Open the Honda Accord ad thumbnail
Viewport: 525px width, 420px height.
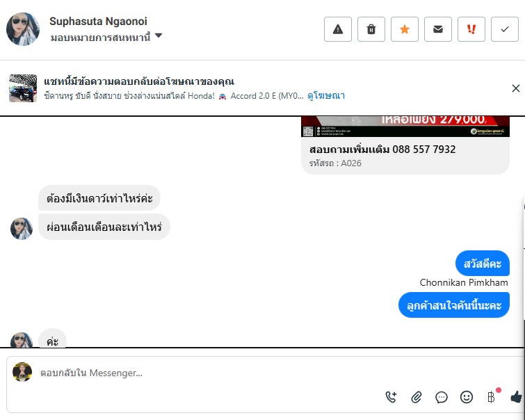[x=23, y=88]
